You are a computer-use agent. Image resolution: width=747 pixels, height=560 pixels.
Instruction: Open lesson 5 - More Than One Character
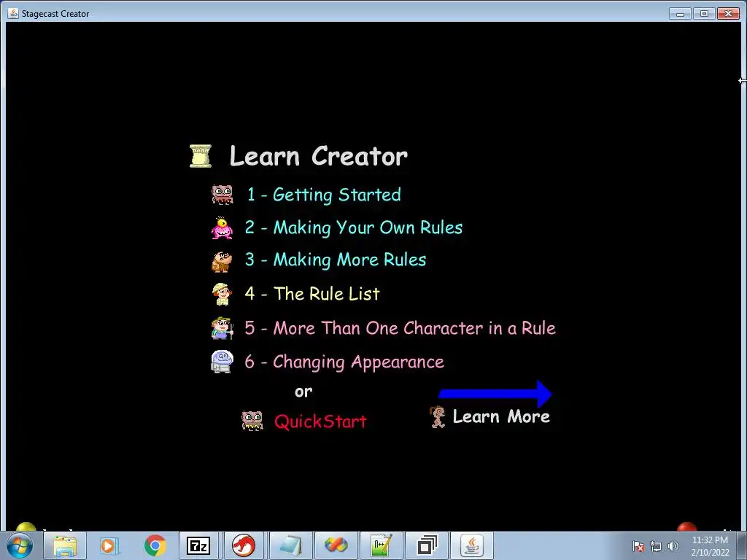click(400, 328)
